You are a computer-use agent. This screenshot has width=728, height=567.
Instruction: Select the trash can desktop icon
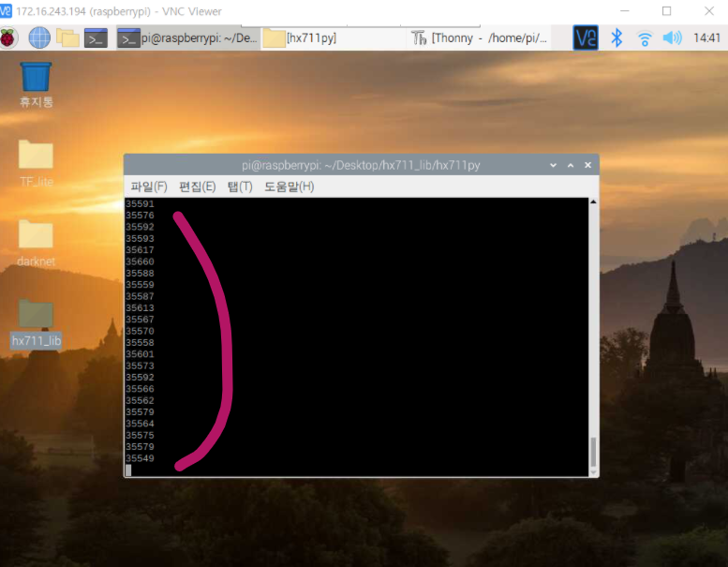[36, 85]
